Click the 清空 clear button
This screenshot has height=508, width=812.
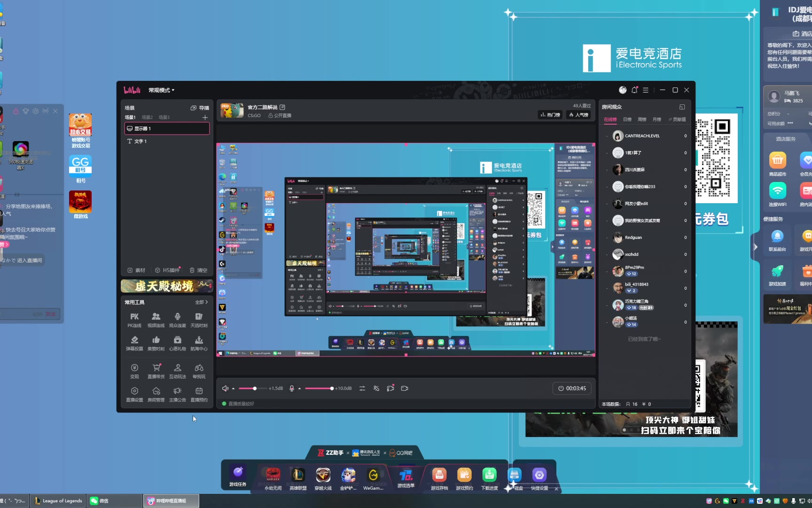(x=199, y=270)
